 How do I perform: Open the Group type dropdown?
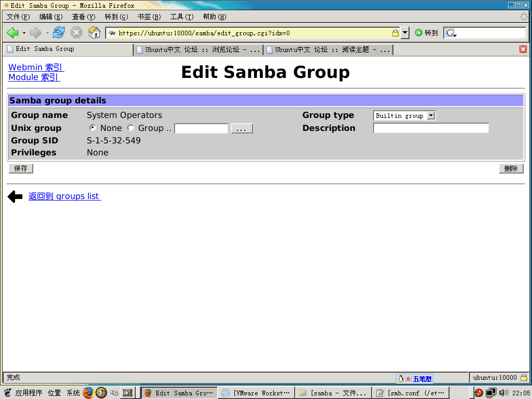coord(404,116)
